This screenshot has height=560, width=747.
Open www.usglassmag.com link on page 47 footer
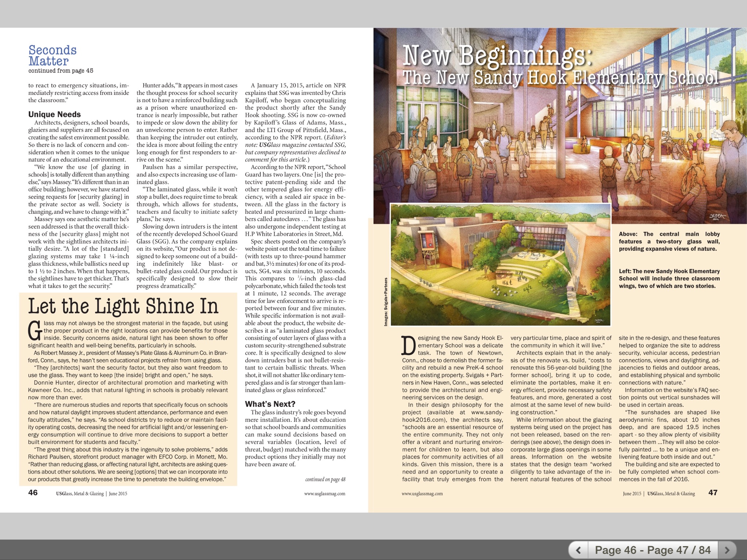click(x=422, y=494)
